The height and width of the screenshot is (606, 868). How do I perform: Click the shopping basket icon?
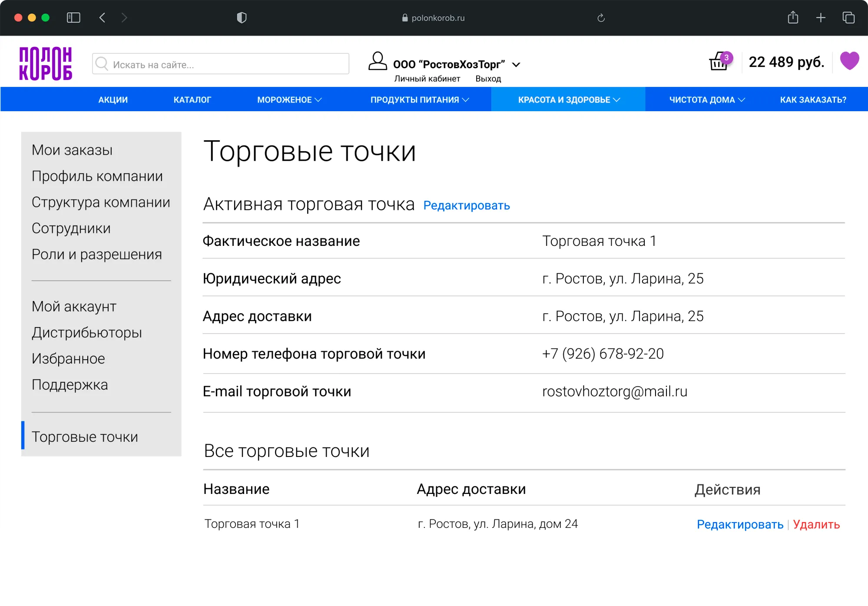(x=719, y=62)
